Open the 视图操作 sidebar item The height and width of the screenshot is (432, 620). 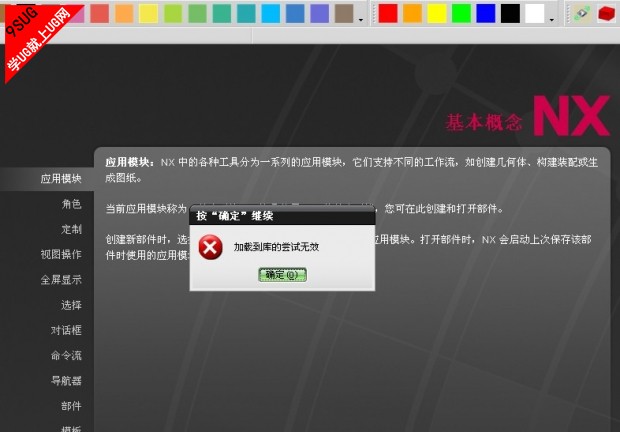pos(61,255)
